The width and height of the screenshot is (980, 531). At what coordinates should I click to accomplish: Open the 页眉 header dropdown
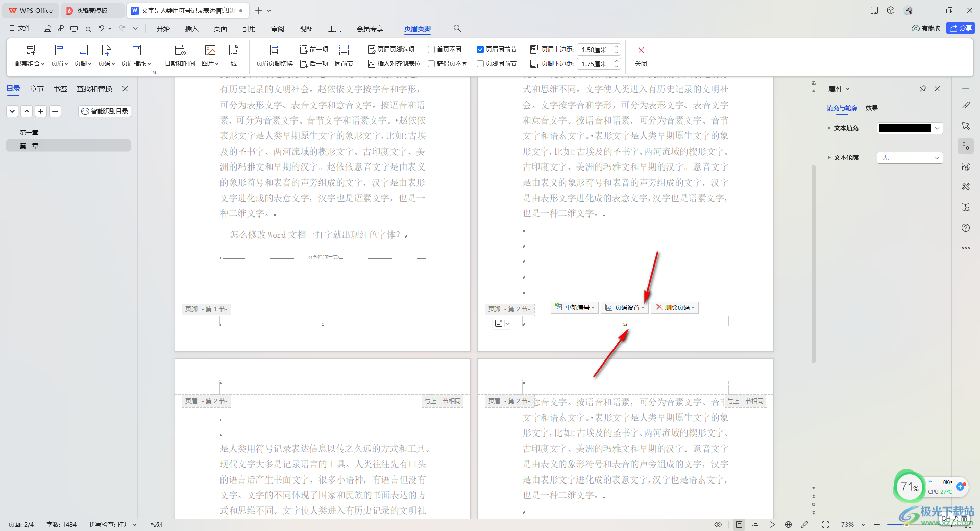click(x=59, y=56)
